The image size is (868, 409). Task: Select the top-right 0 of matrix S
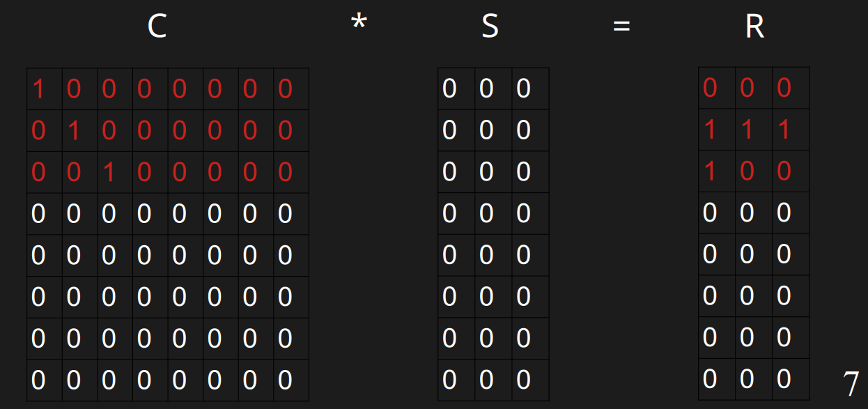coord(524,89)
